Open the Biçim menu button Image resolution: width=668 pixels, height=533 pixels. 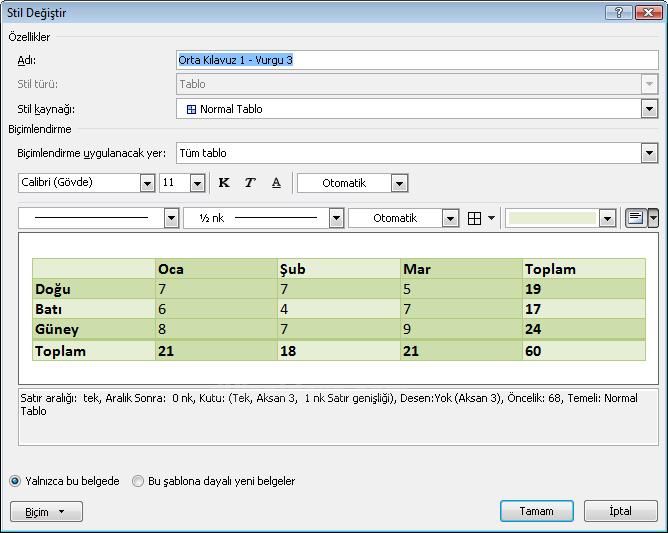[x=46, y=512]
